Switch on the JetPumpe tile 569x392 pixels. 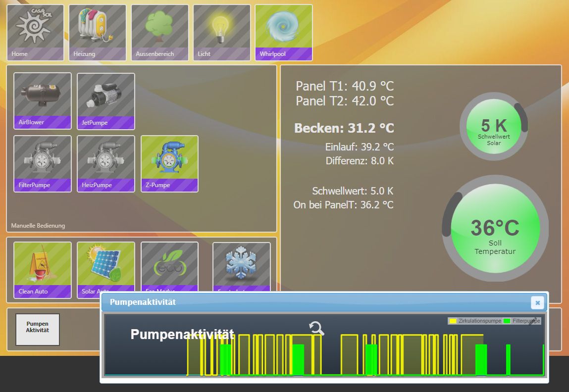click(x=106, y=101)
